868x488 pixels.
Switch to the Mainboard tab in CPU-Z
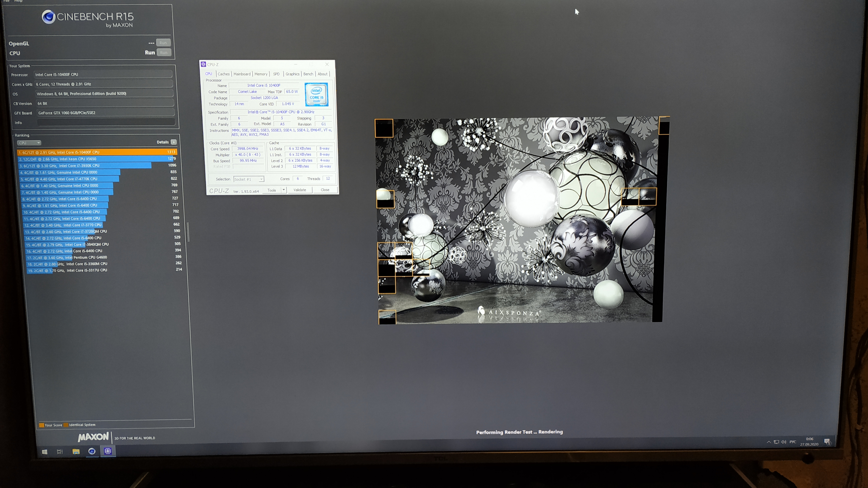(x=242, y=74)
